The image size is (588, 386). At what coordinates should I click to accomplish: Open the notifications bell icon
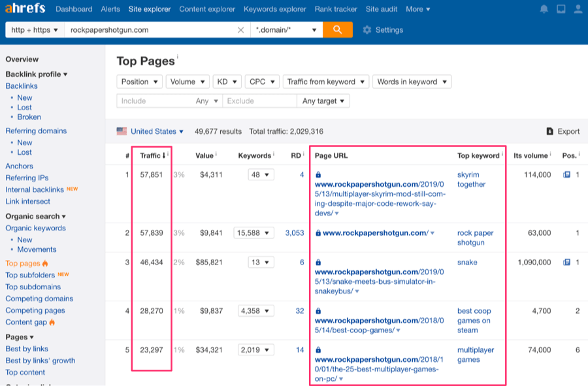click(544, 9)
